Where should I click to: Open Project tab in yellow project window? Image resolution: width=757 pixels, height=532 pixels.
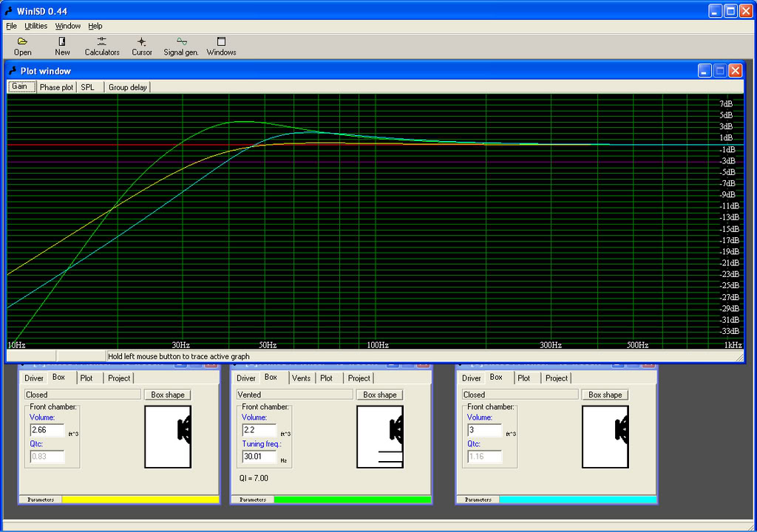point(119,378)
